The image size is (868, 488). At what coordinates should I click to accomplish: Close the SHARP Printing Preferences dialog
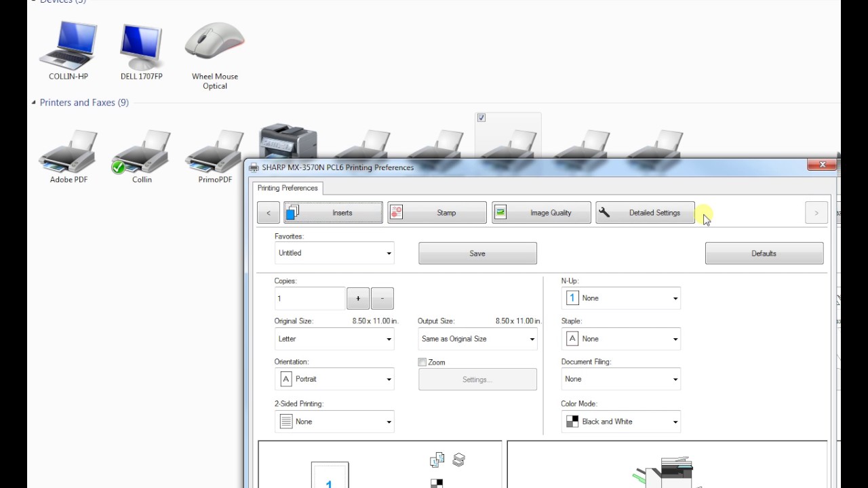pyautogui.click(x=822, y=165)
